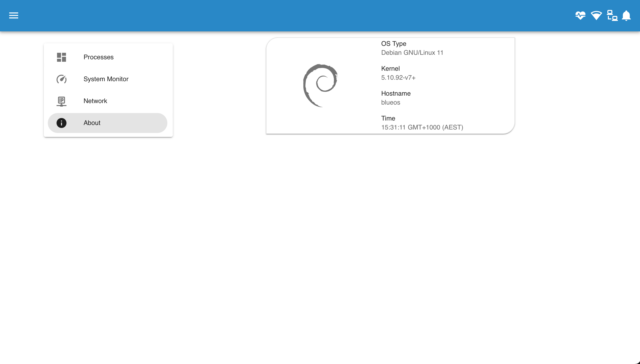Click the heart/health monitor icon
This screenshot has width=640, height=364.
point(580,15)
